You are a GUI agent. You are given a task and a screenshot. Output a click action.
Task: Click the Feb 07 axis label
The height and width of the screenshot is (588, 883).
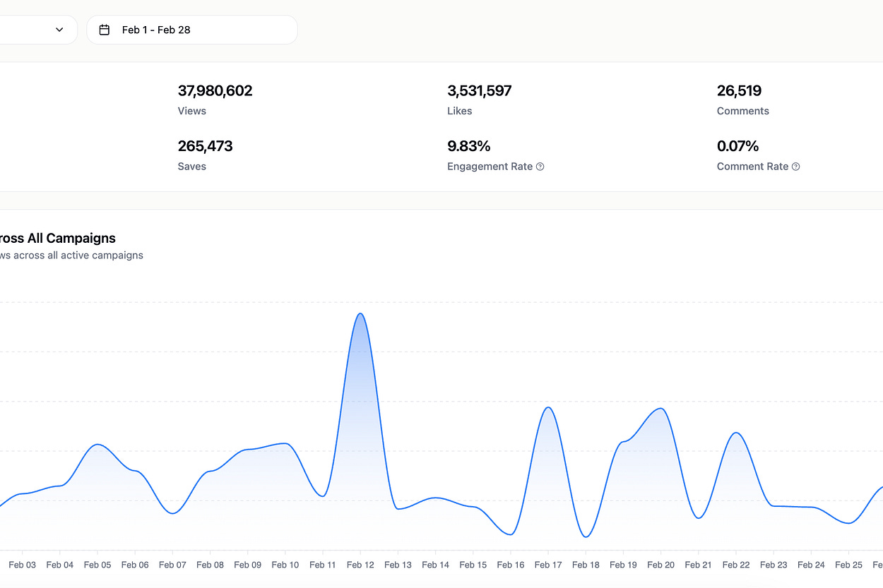point(172,565)
